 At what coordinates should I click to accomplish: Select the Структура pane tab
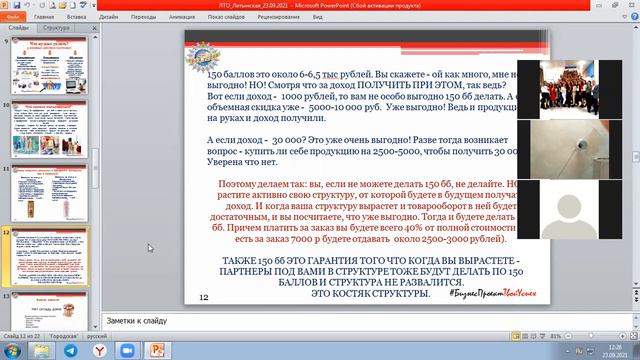point(56,28)
